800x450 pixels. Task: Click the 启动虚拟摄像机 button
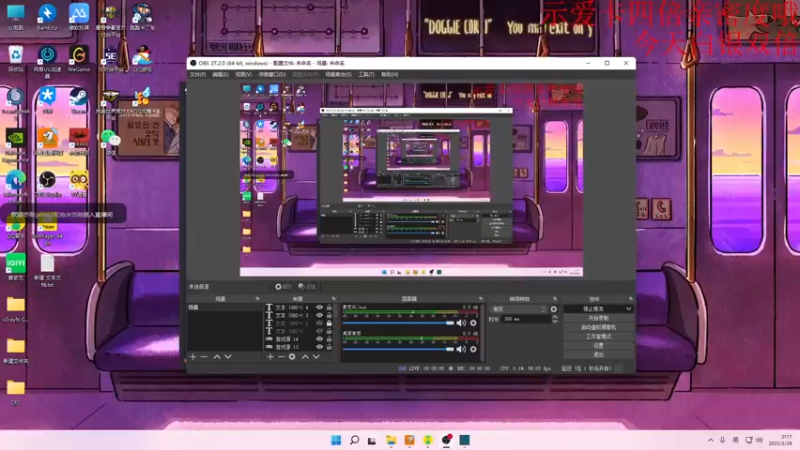pos(598,327)
